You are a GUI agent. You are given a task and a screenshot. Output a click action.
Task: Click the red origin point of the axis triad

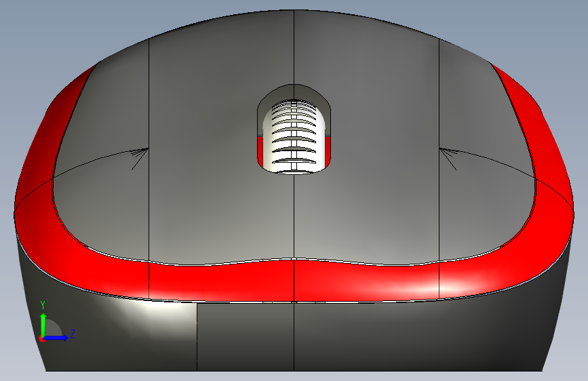pos(42,338)
